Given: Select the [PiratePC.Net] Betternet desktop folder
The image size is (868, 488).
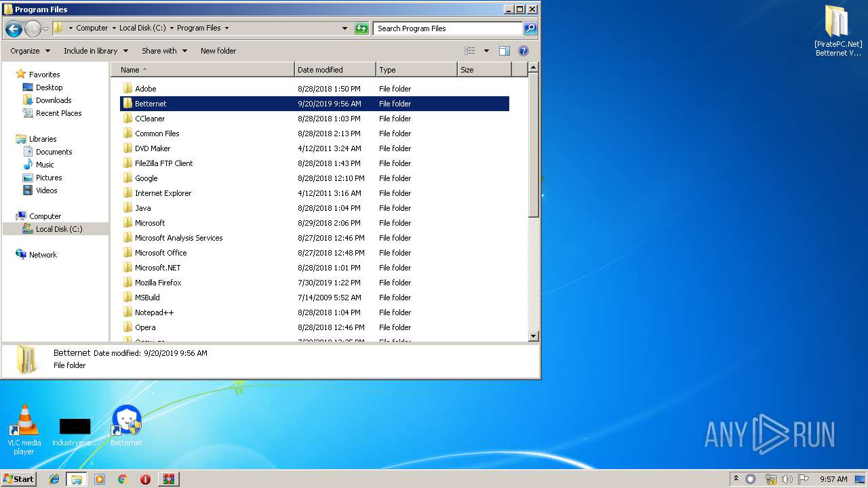Looking at the screenshot, I should (837, 30).
